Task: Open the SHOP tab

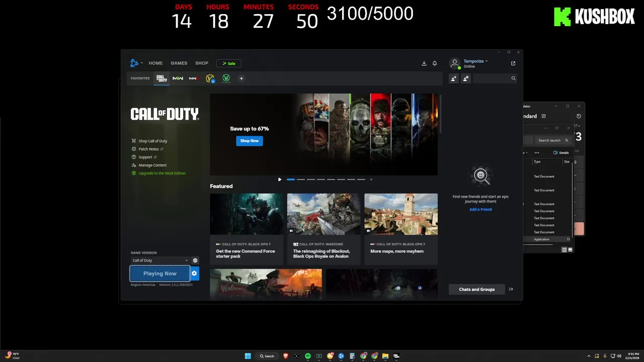Action: pyautogui.click(x=202, y=63)
